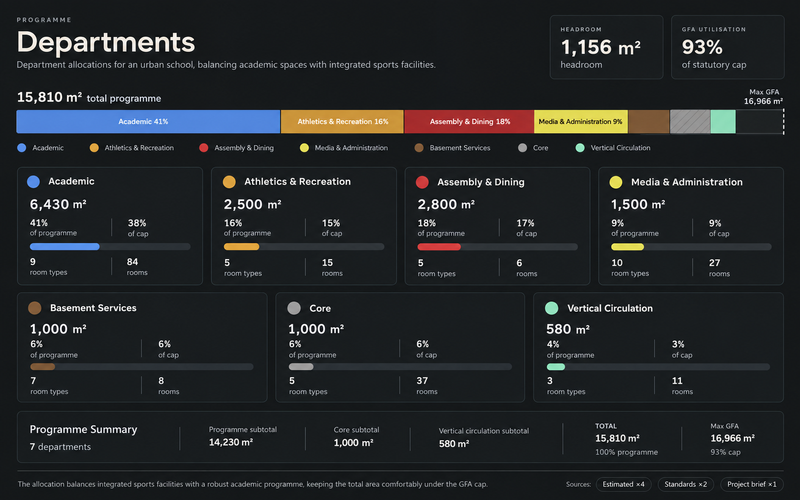Click the 37 rooms count on Core card
This screenshot has width=800, height=500.
tap(422, 381)
